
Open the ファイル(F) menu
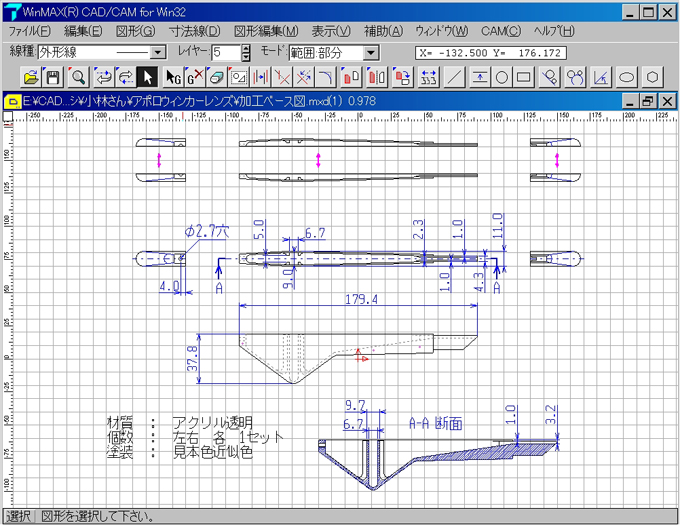pyautogui.click(x=29, y=31)
